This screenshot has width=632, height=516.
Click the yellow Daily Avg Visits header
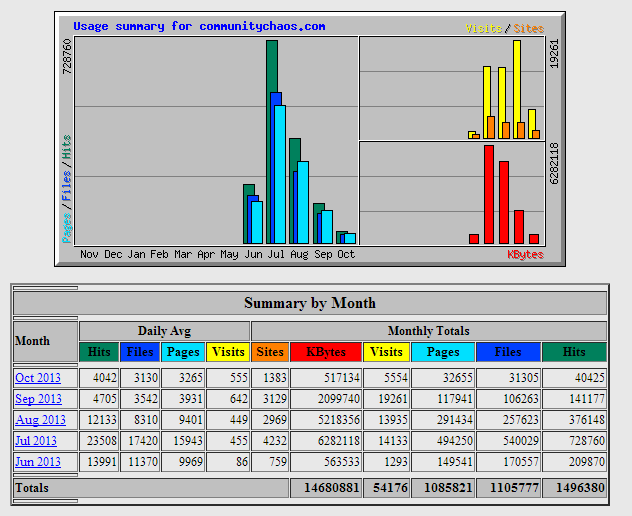click(228, 352)
